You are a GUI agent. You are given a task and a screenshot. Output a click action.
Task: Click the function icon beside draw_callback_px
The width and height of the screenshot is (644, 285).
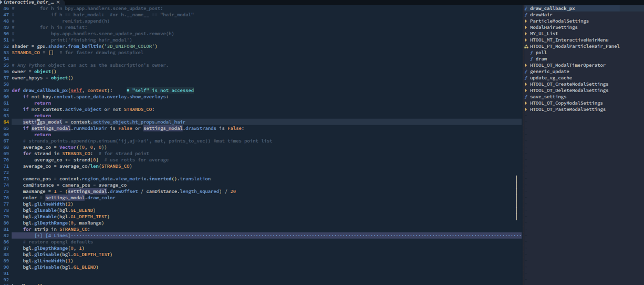(x=526, y=8)
